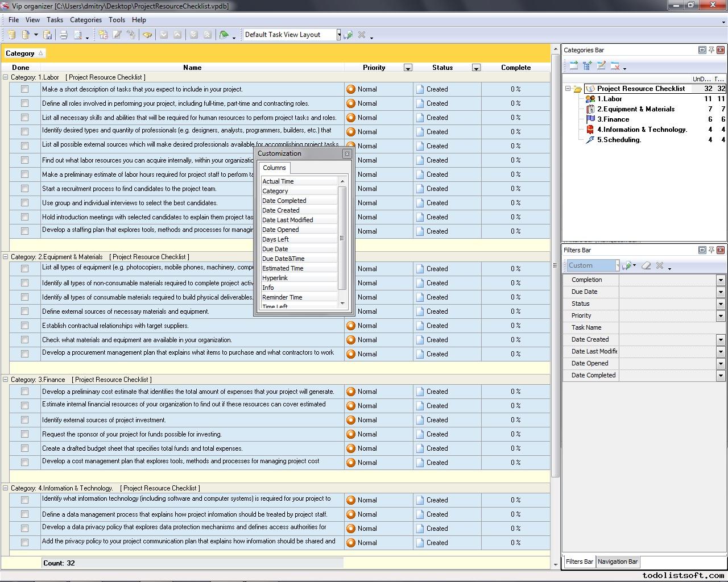This screenshot has height=582, width=728.
Task: Mark 'Establish contractual relationships' task as done
Action: click(24, 326)
